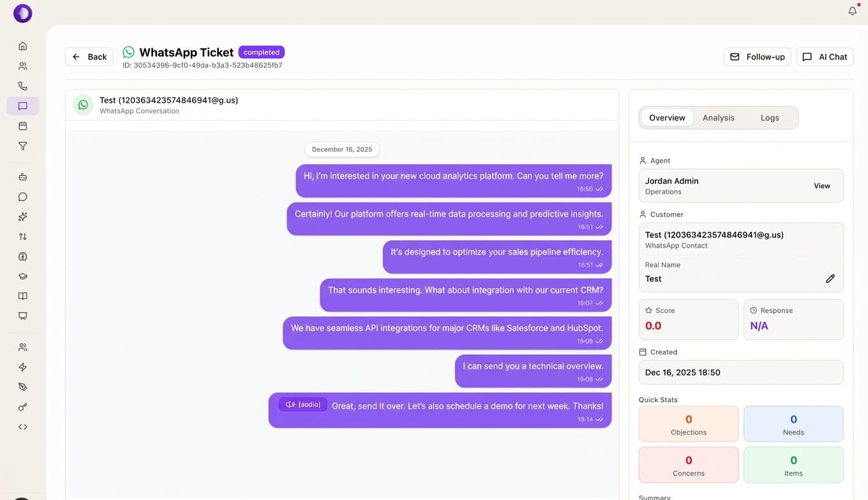Switch to the Analysis tab
868x500 pixels.
718,117
